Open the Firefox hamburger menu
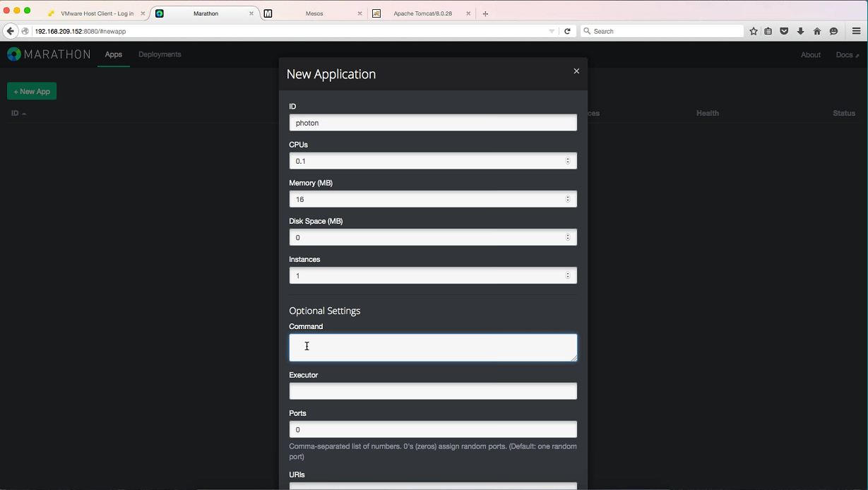The height and width of the screenshot is (490, 868). pyautogui.click(x=856, y=31)
